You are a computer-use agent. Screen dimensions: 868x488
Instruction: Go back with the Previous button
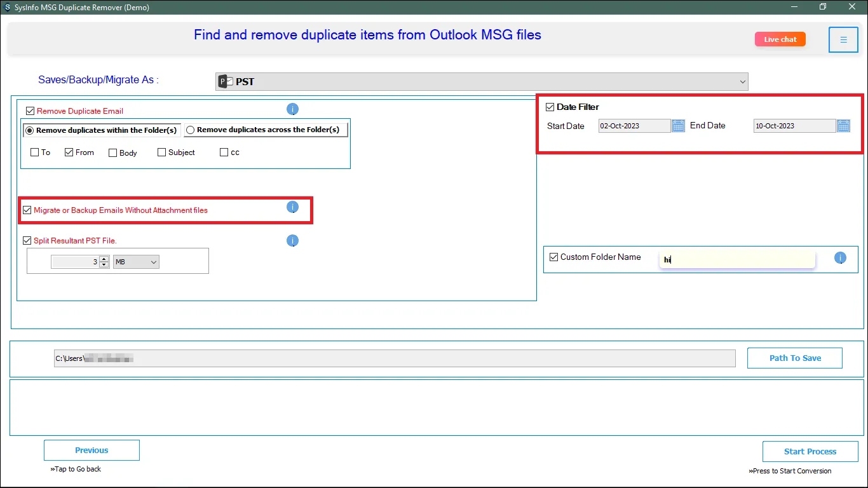click(92, 451)
